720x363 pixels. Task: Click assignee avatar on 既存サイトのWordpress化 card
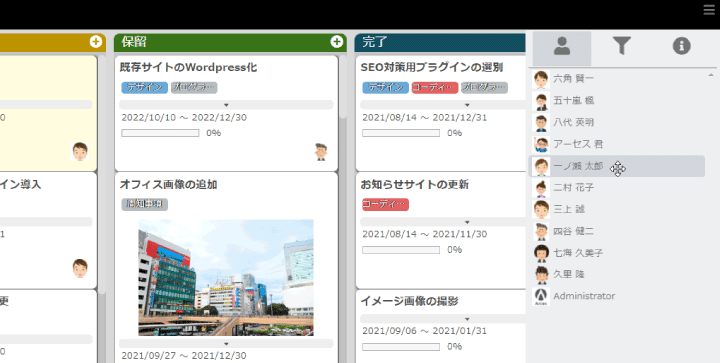pos(321,151)
